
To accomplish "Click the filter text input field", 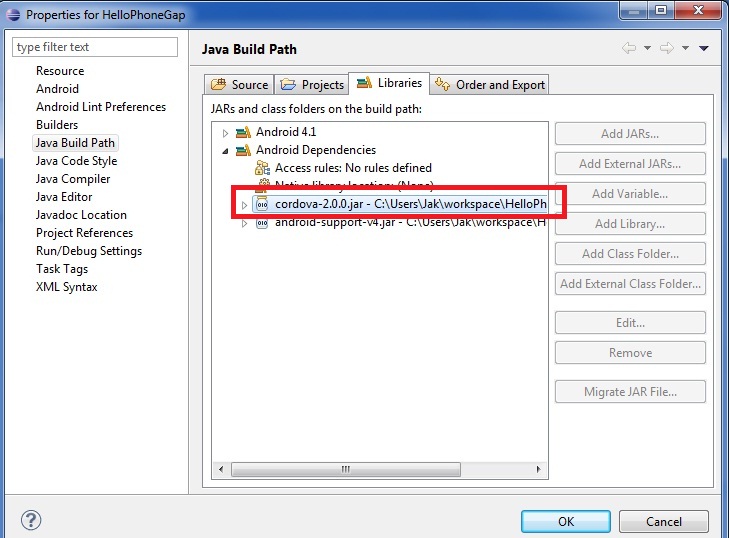I will pos(95,47).
